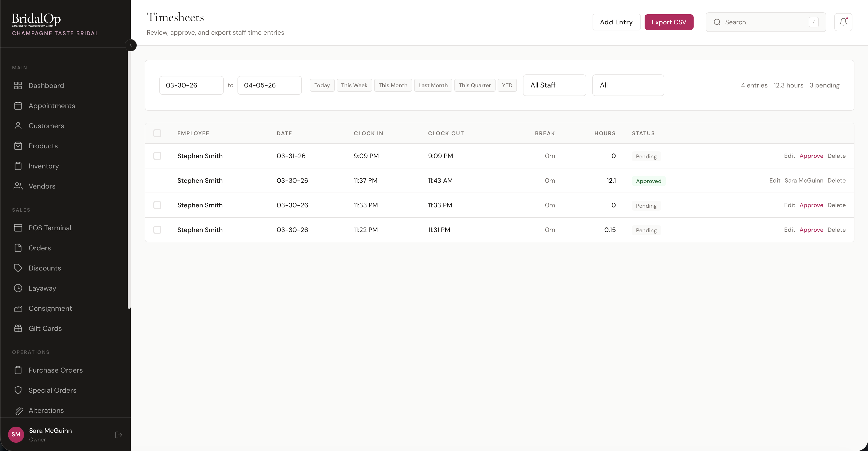Open the Dashboard from the sidebar
This screenshot has height=451, width=868.
coord(46,85)
